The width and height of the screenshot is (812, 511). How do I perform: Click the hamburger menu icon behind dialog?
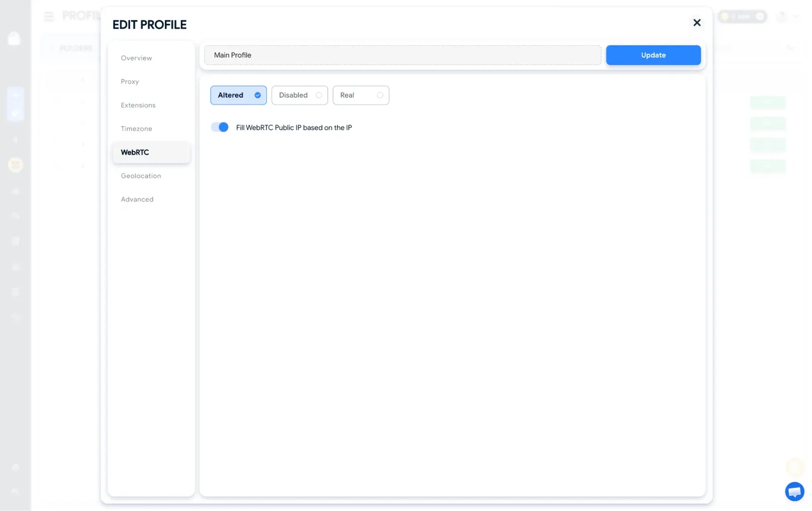coord(49,17)
